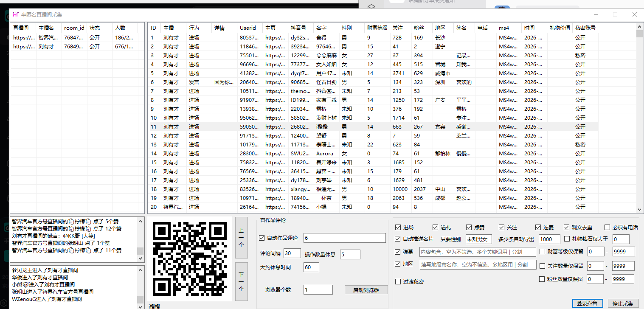This screenshot has height=309, width=644.
Task: Enable 财富等级仅保留 filter checkbox
Action: click(542, 252)
